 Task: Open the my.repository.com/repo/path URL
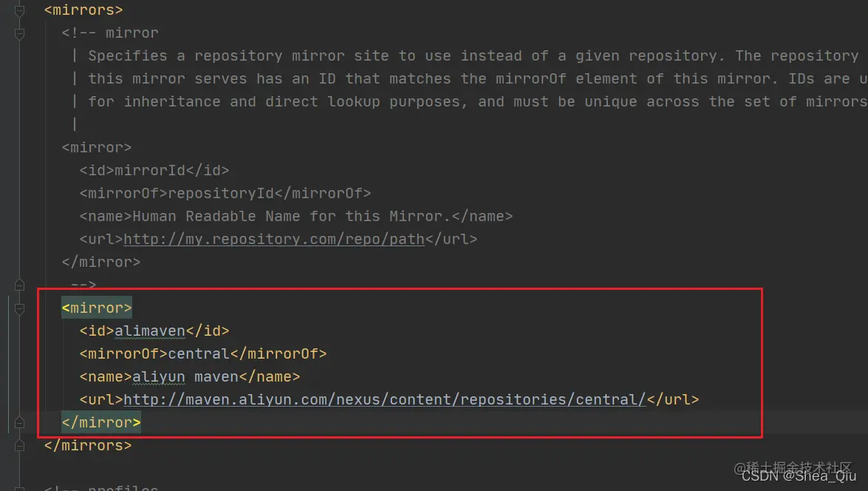pyautogui.click(x=274, y=240)
